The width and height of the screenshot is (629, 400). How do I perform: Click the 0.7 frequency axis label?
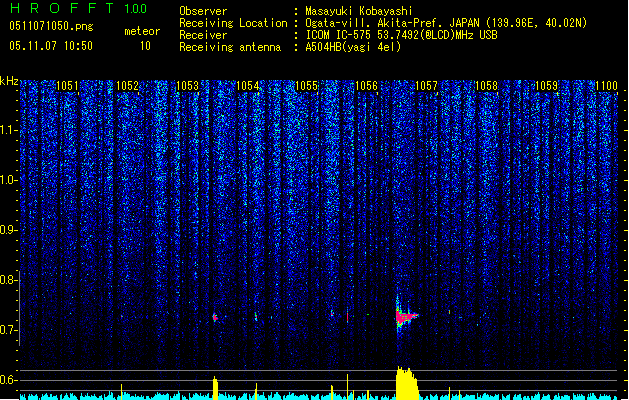coord(8,330)
